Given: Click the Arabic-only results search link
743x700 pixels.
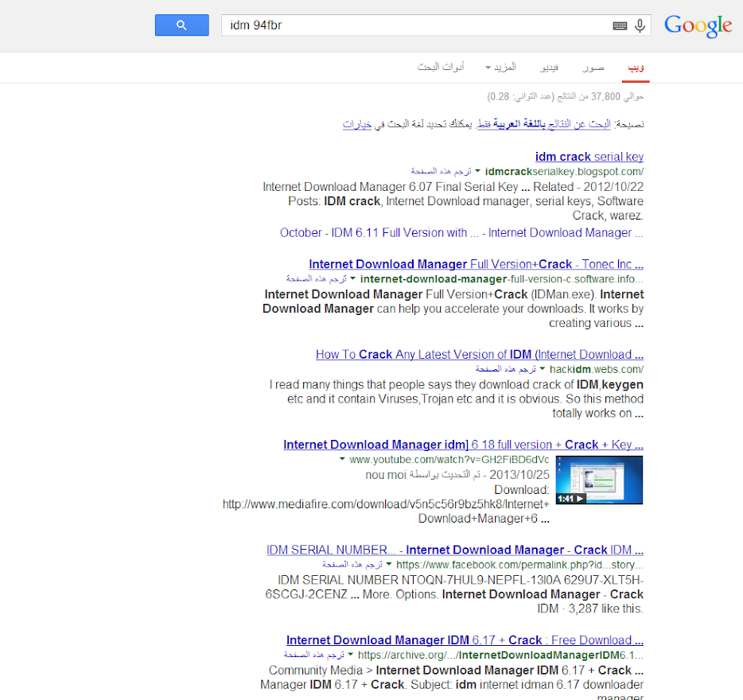Looking at the screenshot, I should tap(544, 124).
